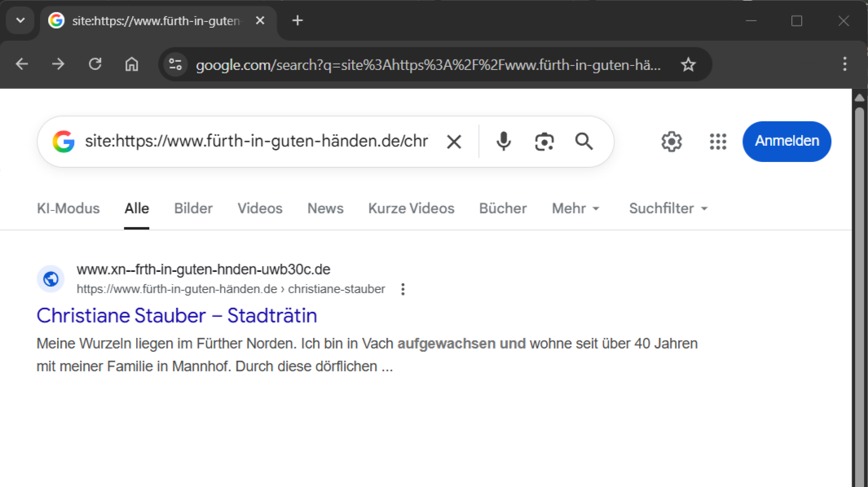This screenshot has height=487, width=868.
Task: Switch to KI-Modus tab
Action: pos(68,208)
